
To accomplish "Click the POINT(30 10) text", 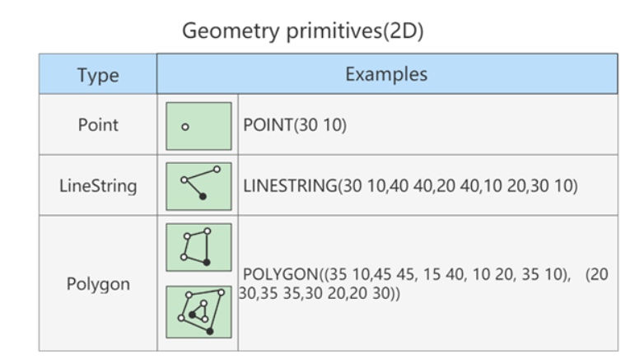I will [x=295, y=125].
